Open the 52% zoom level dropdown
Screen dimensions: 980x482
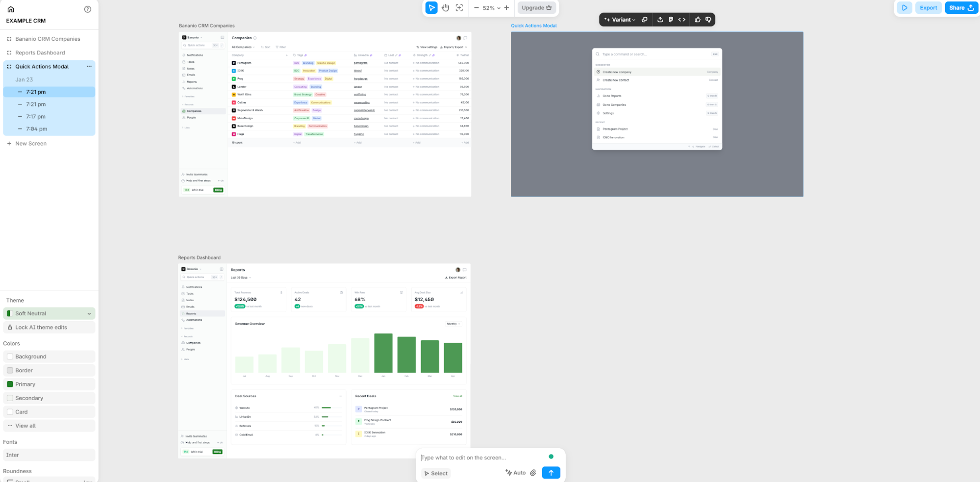tap(491, 8)
